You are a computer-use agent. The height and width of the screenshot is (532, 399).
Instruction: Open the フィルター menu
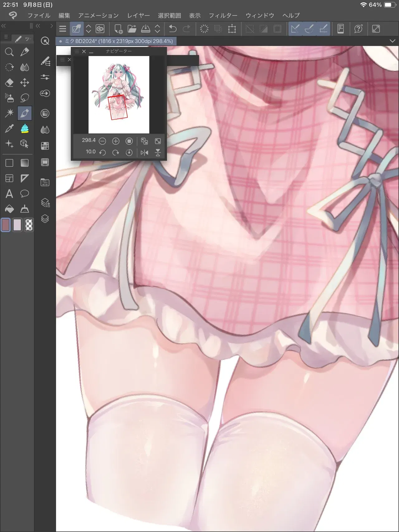click(x=223, y=16)
